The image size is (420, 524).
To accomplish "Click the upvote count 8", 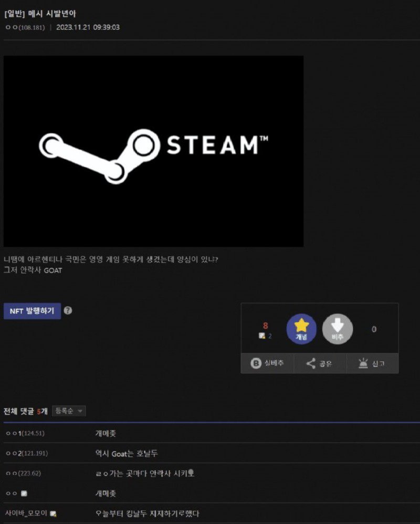I will (x=265, y=325).
